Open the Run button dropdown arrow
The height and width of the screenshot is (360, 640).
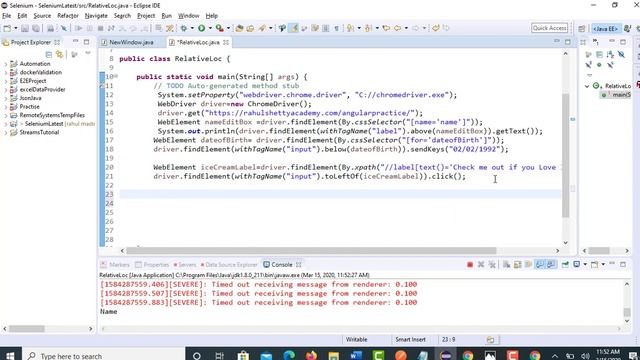pos(210,28)
